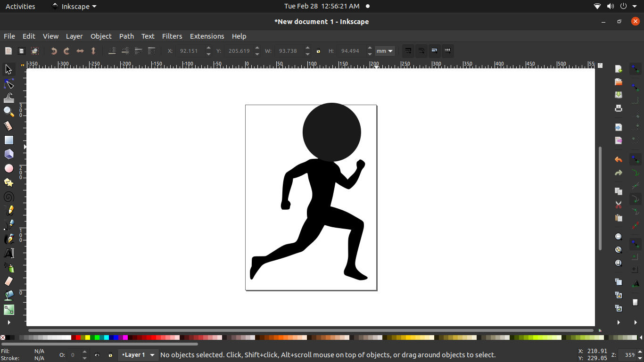Activate the Text tool
This screenshot has height=362, width=644.
(8, 253)
